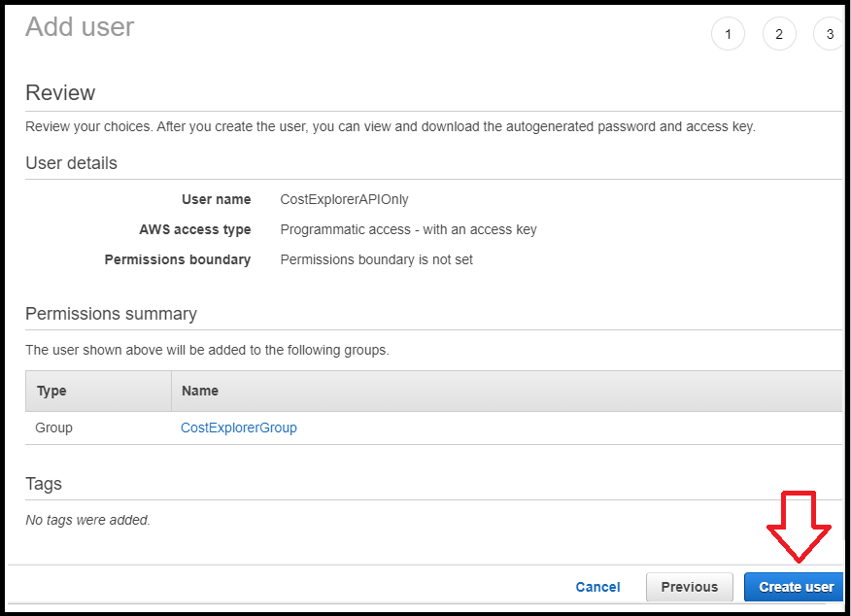Click the Add user page title
This screenshot has height=616, width=851.
tap(80, 27)
